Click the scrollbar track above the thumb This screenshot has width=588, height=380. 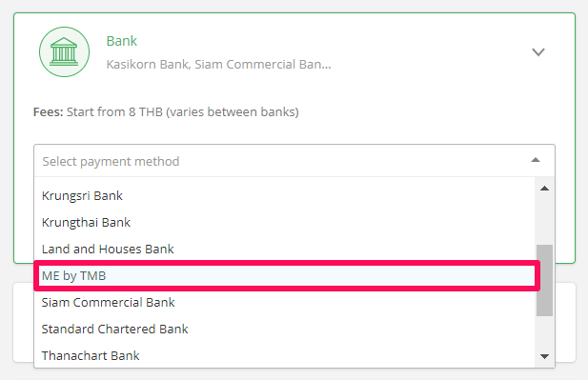(544, 219)
